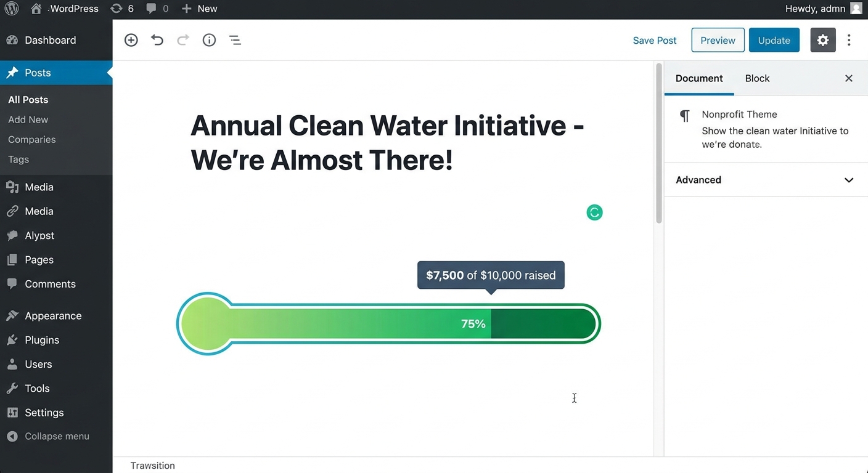Open the New content menu
Viewport: 868px width, 473px height.
click(x=199, y=9)
